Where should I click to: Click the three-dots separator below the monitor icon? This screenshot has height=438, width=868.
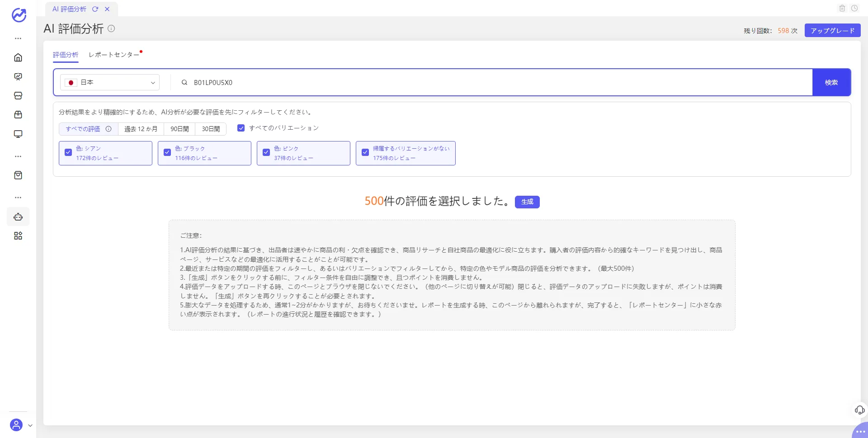[18, 156]
